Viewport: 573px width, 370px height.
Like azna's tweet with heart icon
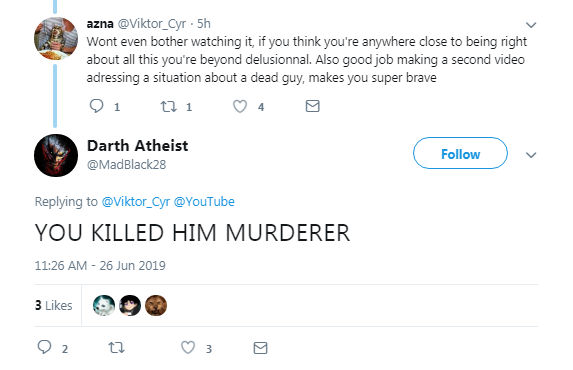(x=240, y=106)
